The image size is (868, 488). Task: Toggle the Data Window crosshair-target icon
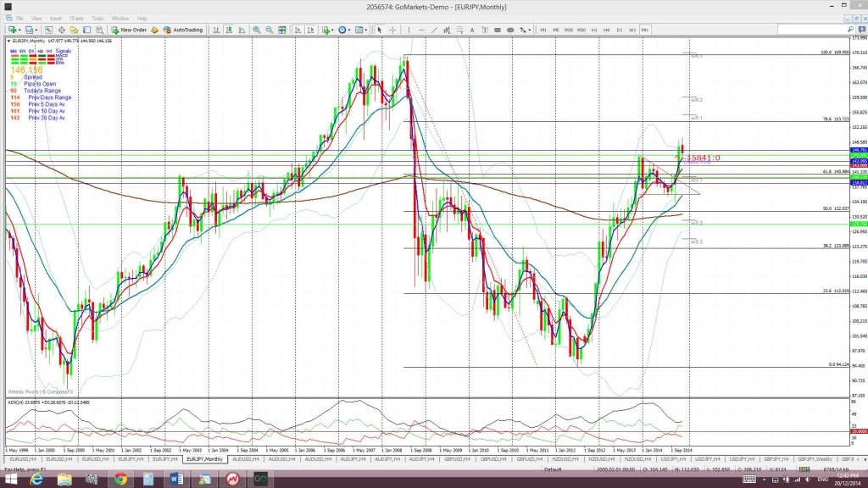61,30
